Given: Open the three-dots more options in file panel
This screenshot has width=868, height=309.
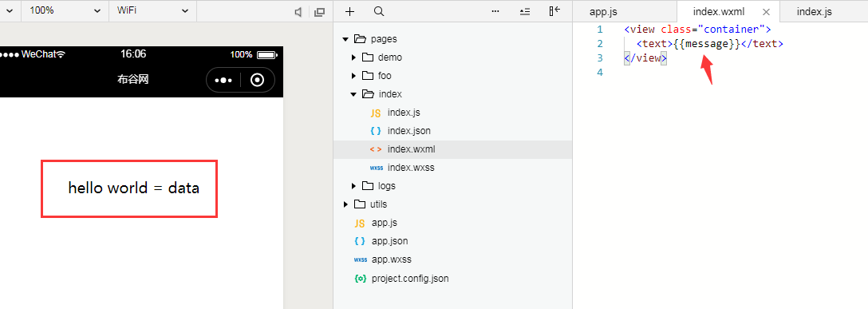Looking at the screenshot, I should point(495,11).
